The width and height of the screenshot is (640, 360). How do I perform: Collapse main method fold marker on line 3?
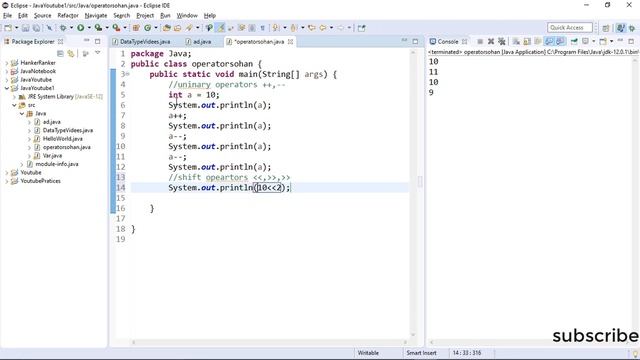click(x=128, y=74)
